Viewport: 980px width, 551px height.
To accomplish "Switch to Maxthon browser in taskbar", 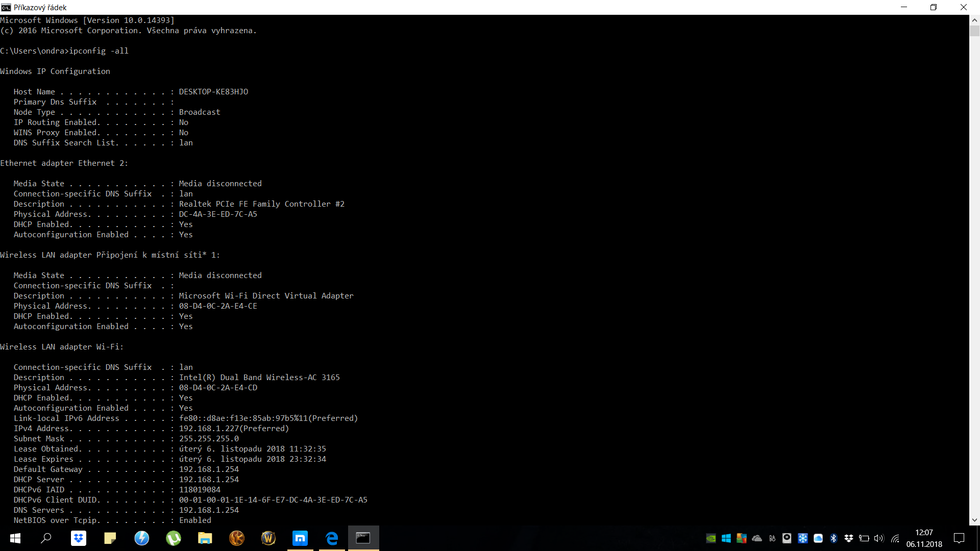I will pyautogui.click(x=300, y=538).
